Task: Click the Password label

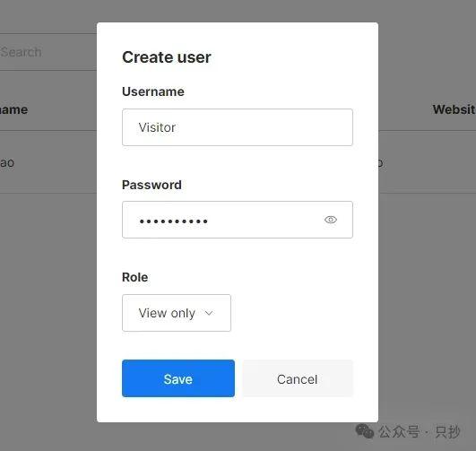Action: [151, 185]
